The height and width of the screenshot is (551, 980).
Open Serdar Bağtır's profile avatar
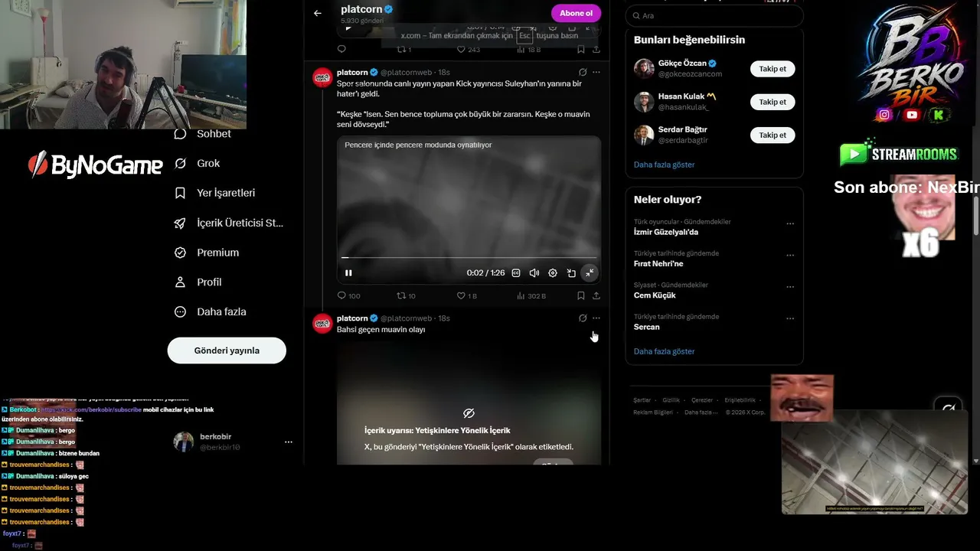(644, 135)
